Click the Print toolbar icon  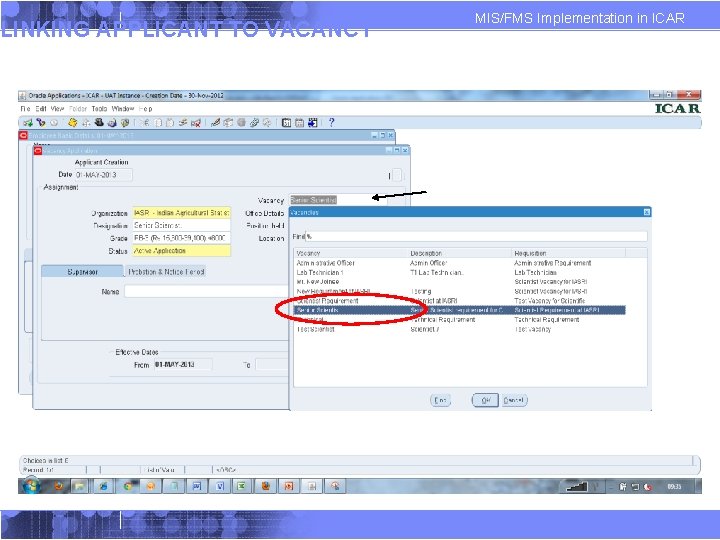tap(112, 123)
